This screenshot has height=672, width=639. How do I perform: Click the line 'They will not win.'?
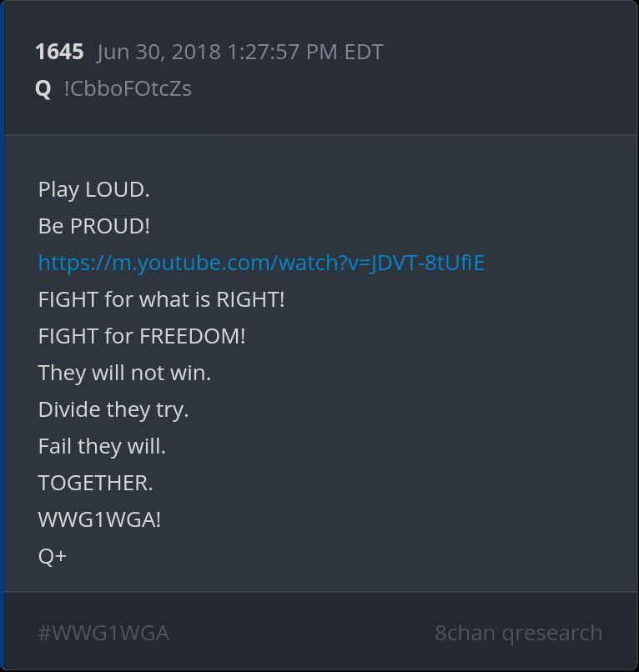coord(124,373)
